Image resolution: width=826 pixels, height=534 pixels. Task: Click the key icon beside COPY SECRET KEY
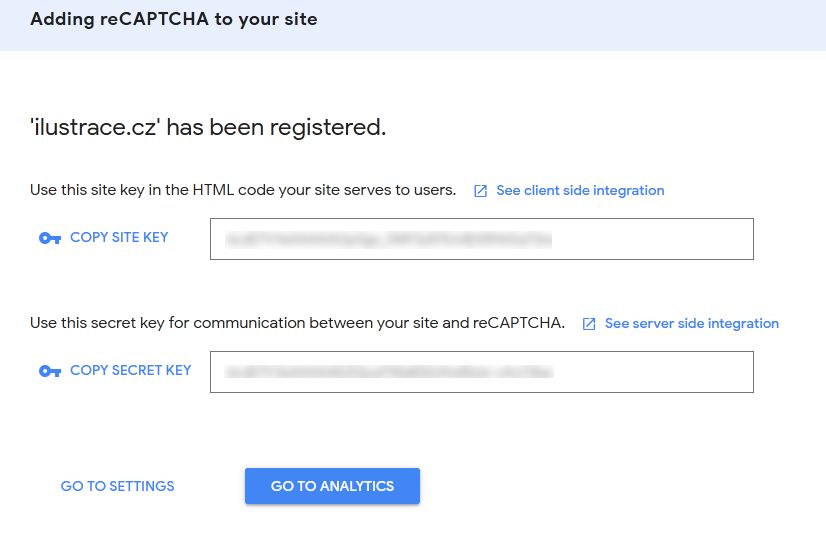coord(50,371)
